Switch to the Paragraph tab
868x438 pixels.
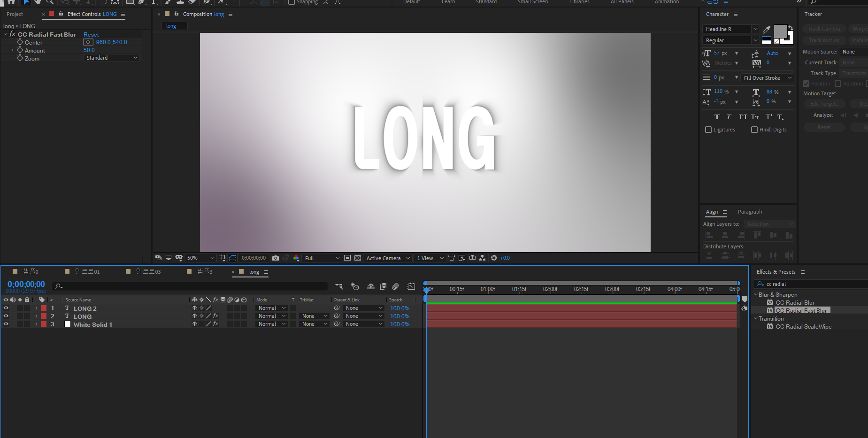tap(750, 212)
